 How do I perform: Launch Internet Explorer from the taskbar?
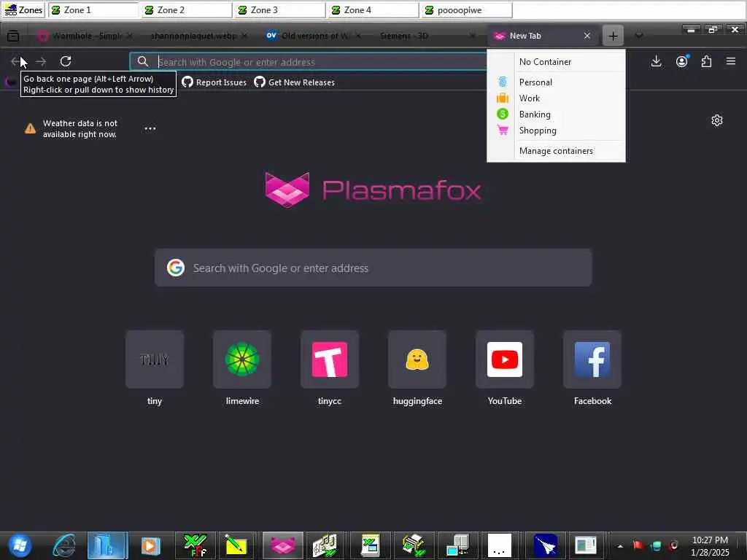tap(64, 545)
